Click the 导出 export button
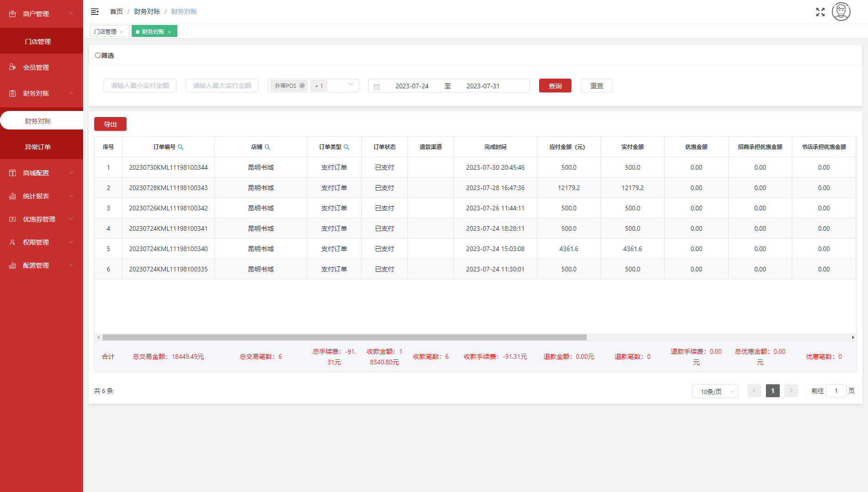The image size is (868, 492). pos(110,124)
